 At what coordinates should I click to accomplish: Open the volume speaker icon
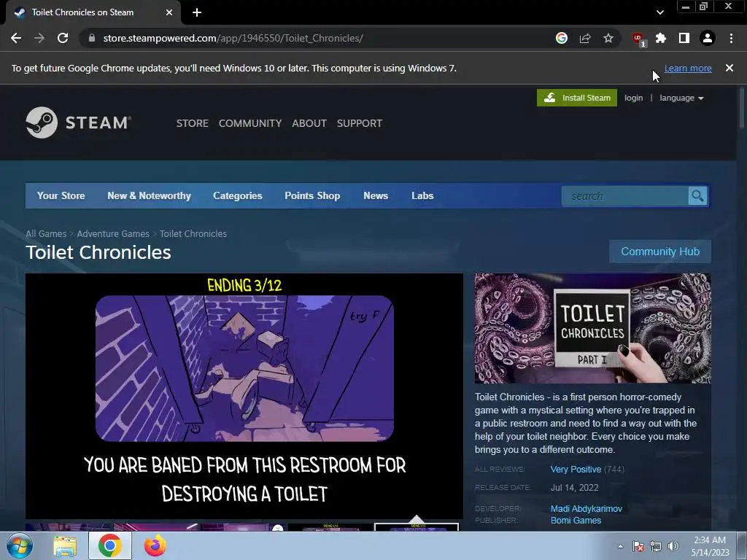[x=673, y=546]
